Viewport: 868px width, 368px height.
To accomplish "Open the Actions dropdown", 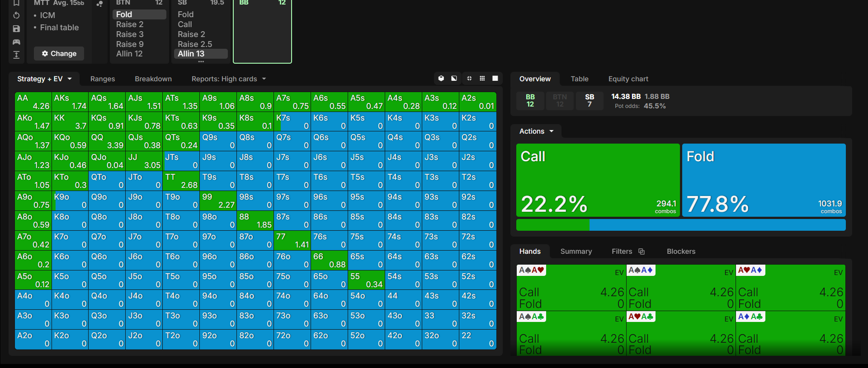I will pos(536,131).
